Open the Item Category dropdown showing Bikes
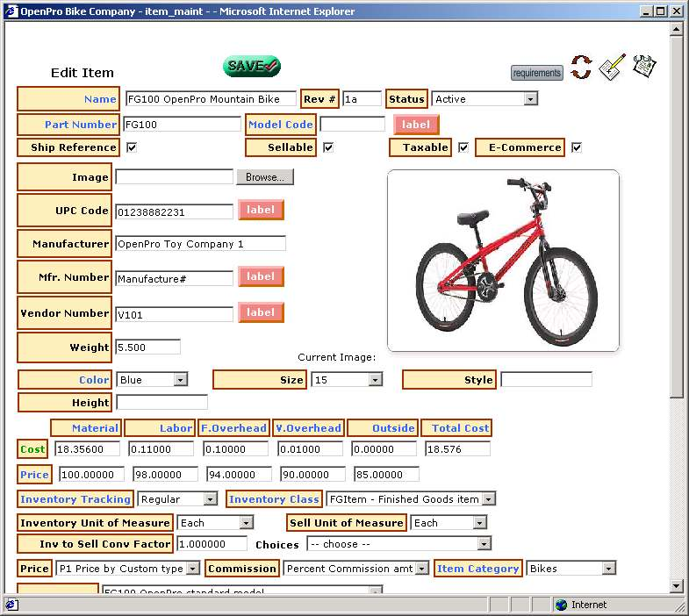The height and width of the screenshot is (616, 689). point(571,569)
